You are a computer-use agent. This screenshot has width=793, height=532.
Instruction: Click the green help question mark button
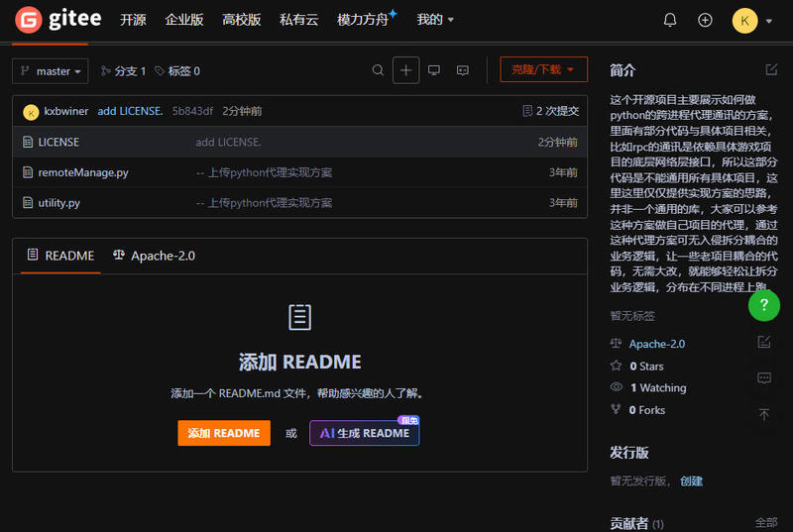[x=763, y=306]
